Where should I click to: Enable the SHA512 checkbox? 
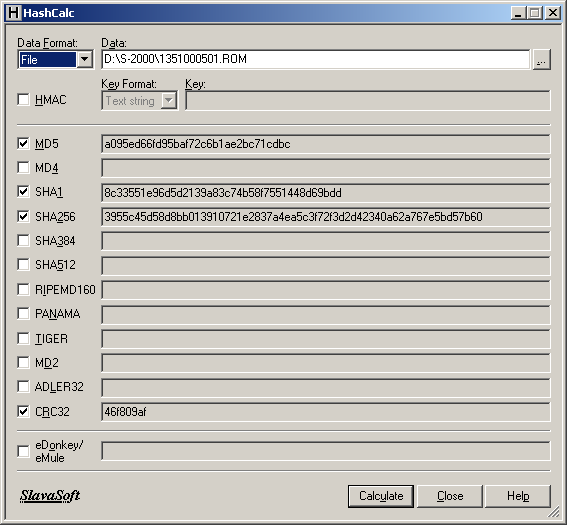tap(24, 265)
